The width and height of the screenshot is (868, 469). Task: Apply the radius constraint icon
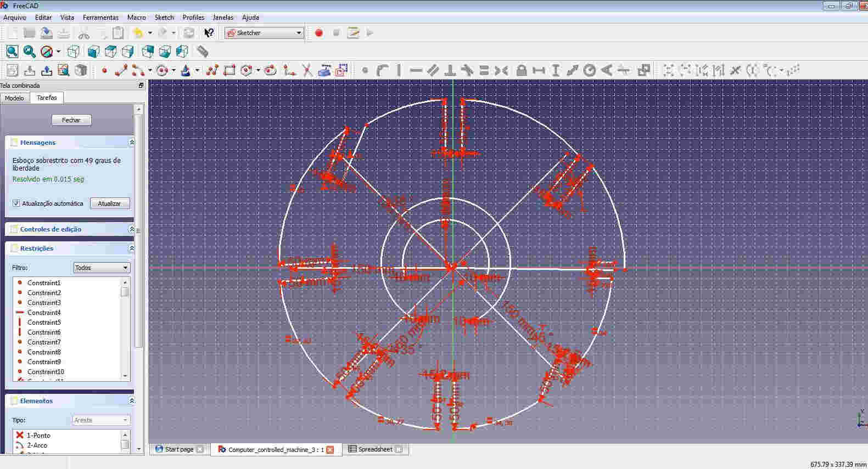click(x=590, y=70)
